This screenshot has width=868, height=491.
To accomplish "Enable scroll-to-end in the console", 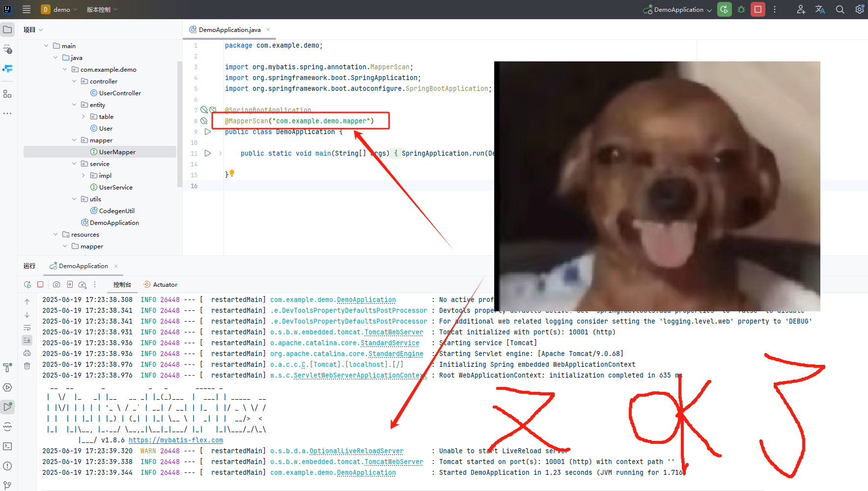I will click(x=27, y=340).
